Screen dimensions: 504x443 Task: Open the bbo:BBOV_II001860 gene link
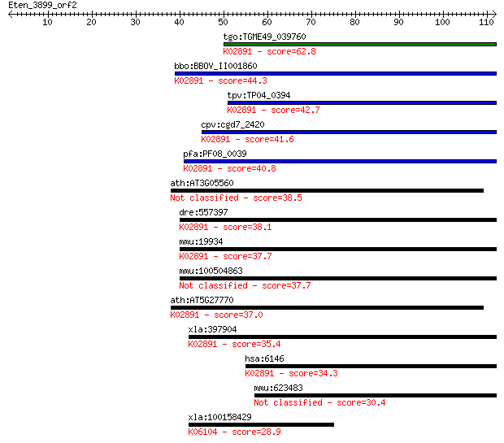pos(215,66)
